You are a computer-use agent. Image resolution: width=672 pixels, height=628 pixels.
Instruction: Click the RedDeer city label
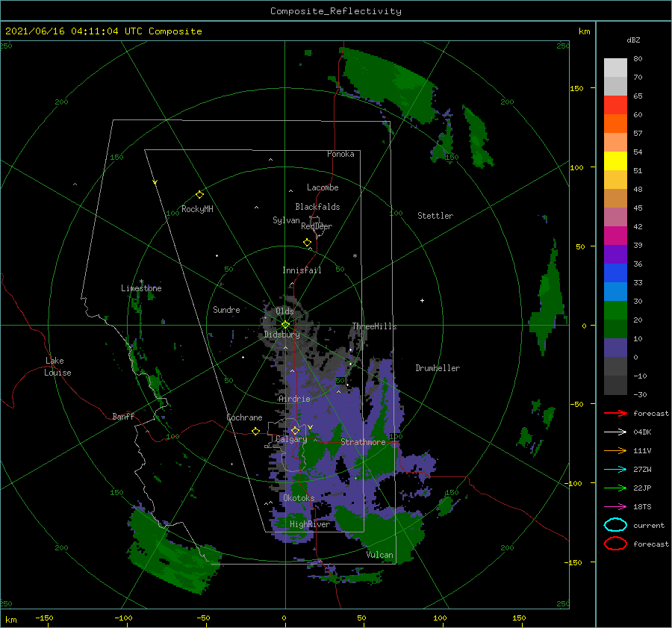(x=317, y=226)
